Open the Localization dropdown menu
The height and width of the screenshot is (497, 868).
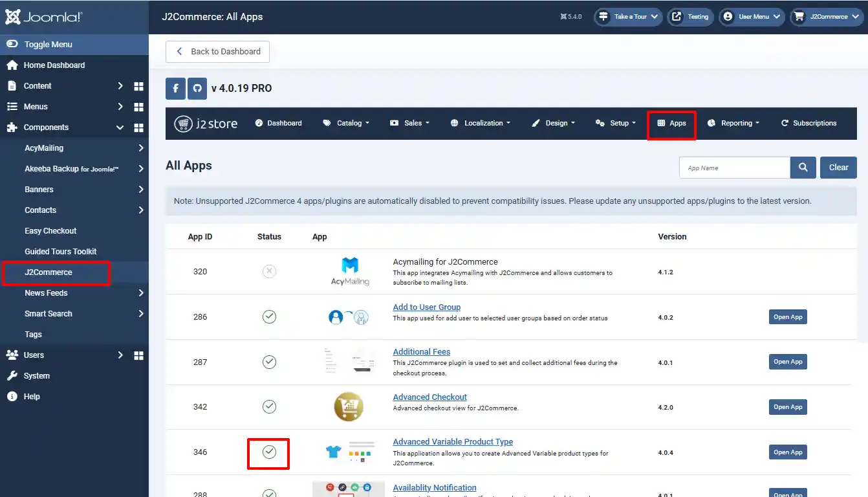click(480, 123)
